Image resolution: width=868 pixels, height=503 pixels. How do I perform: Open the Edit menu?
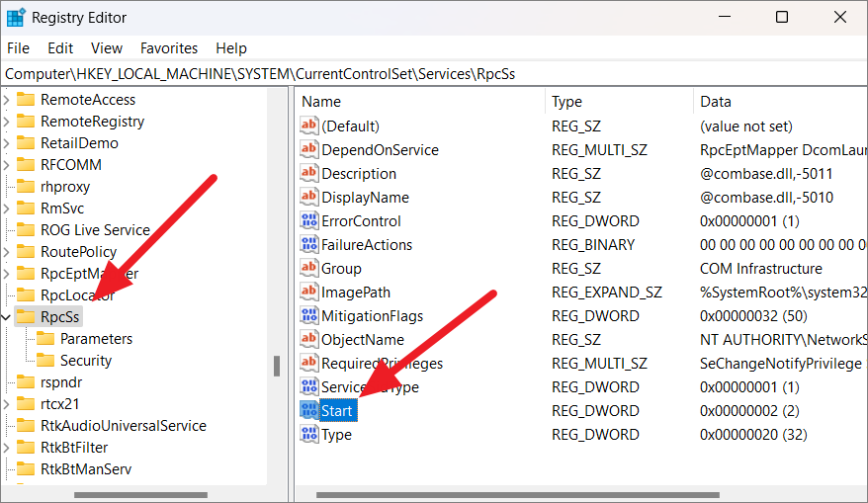(x=60, y=48)
